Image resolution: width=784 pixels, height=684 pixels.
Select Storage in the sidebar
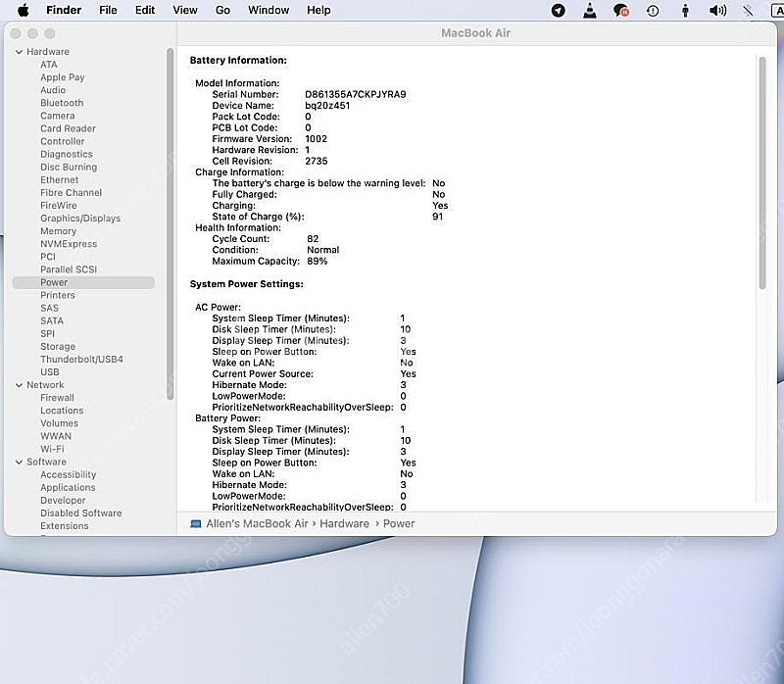pyautogui.click(x=58, y=347)
